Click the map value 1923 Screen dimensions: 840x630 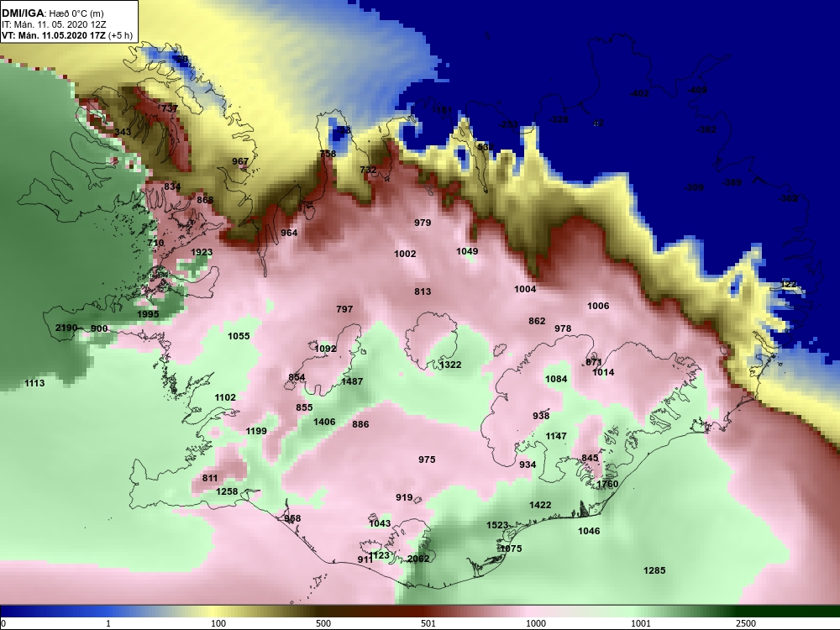[202, 252]
